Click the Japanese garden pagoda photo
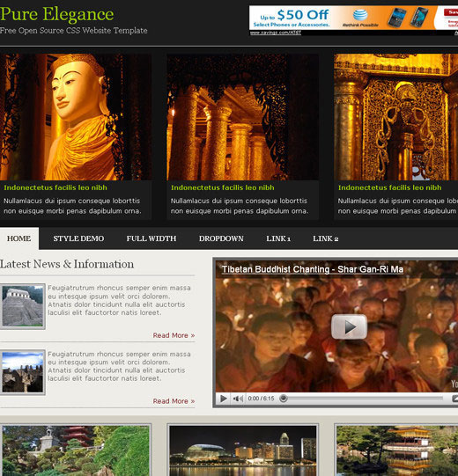 [76, 450]
